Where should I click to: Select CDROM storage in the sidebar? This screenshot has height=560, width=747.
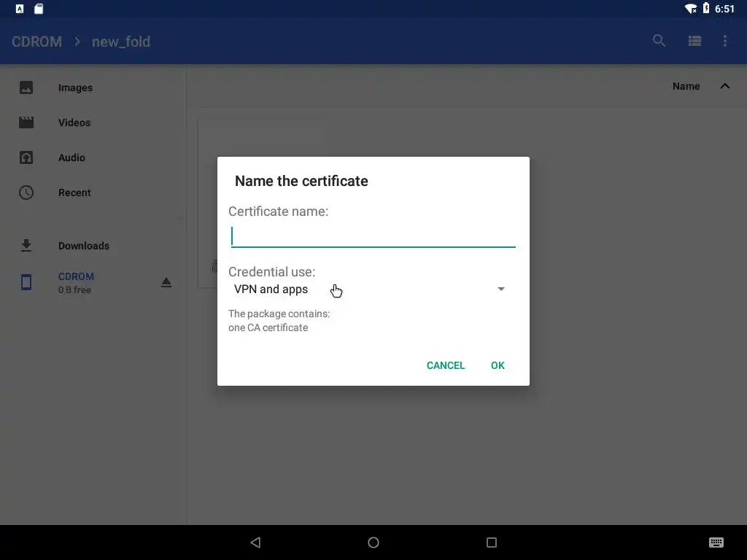[93, 282]
